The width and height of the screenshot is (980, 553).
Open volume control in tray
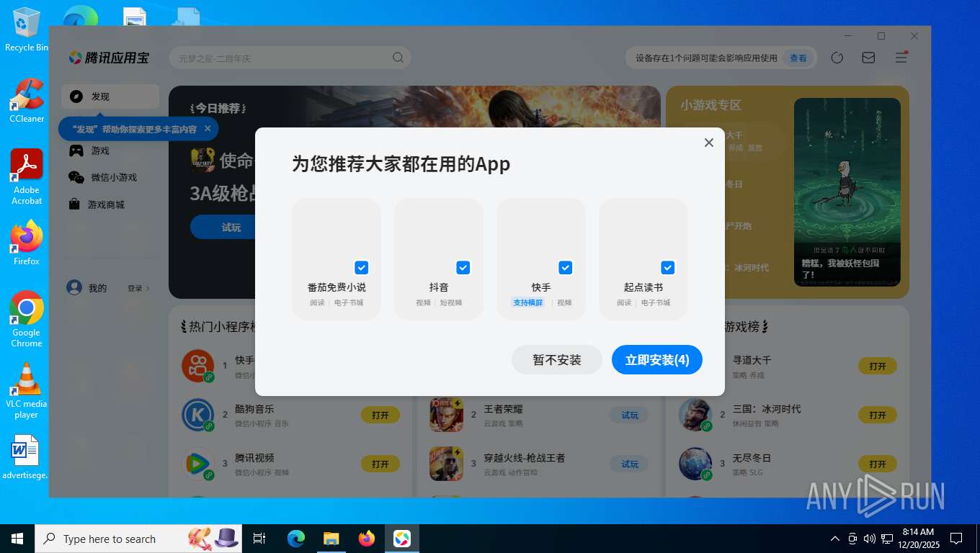(x=869, y=539)
